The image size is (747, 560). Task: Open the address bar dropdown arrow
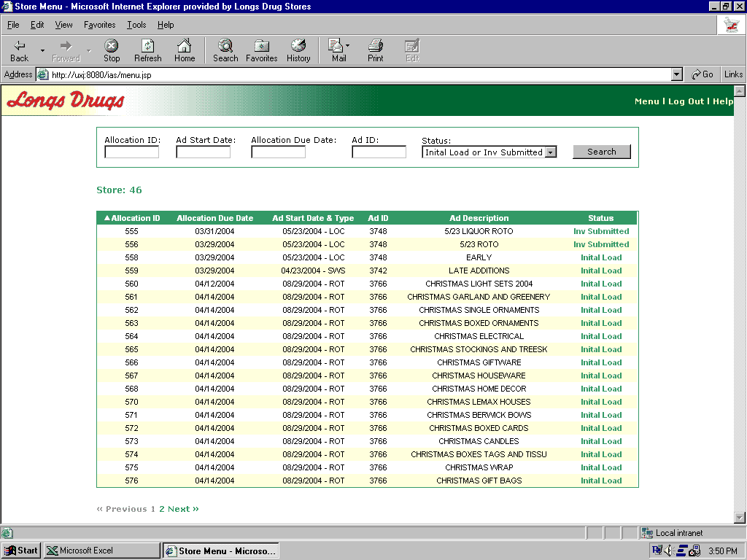[676, 75]
